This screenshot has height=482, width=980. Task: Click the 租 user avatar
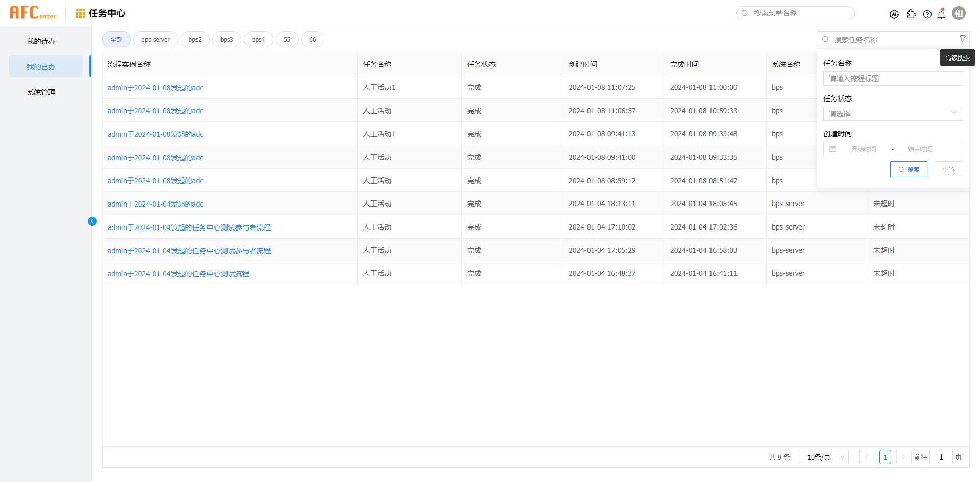[959, 13]
